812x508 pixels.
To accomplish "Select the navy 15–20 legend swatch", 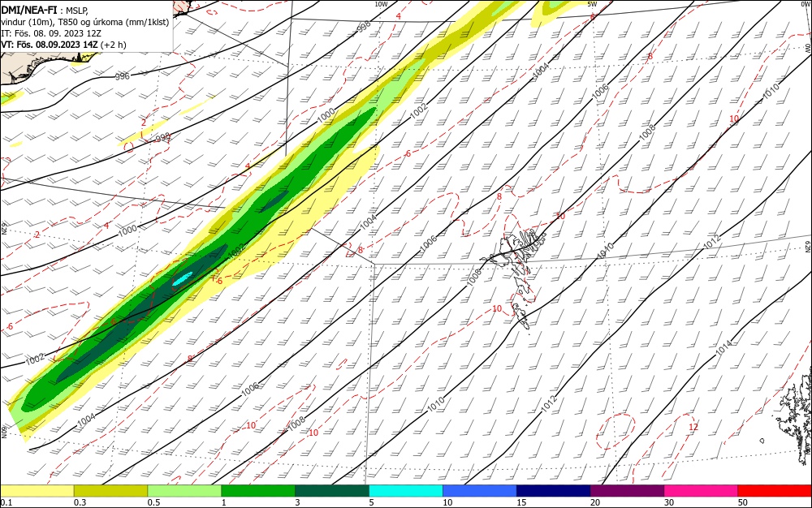I will click(554, 491).
